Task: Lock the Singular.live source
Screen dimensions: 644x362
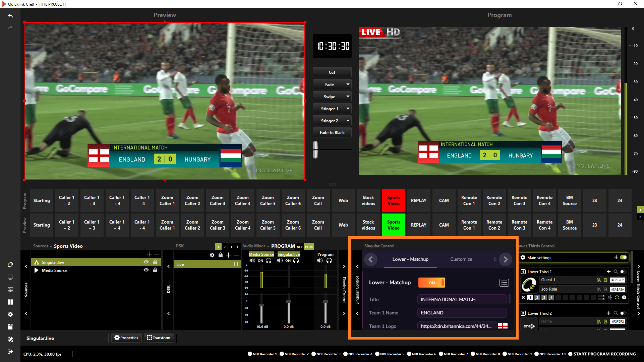Action: (155, 262)
